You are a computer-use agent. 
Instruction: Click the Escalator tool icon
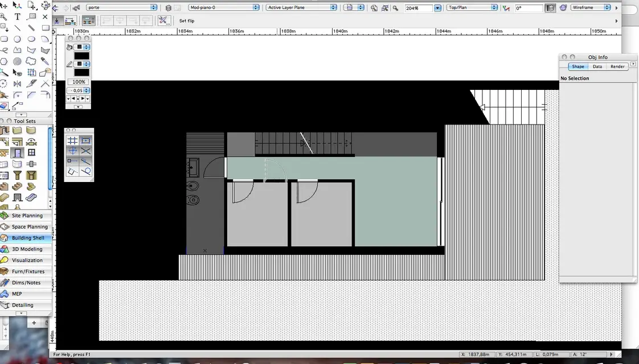click(x=31, y=198)
